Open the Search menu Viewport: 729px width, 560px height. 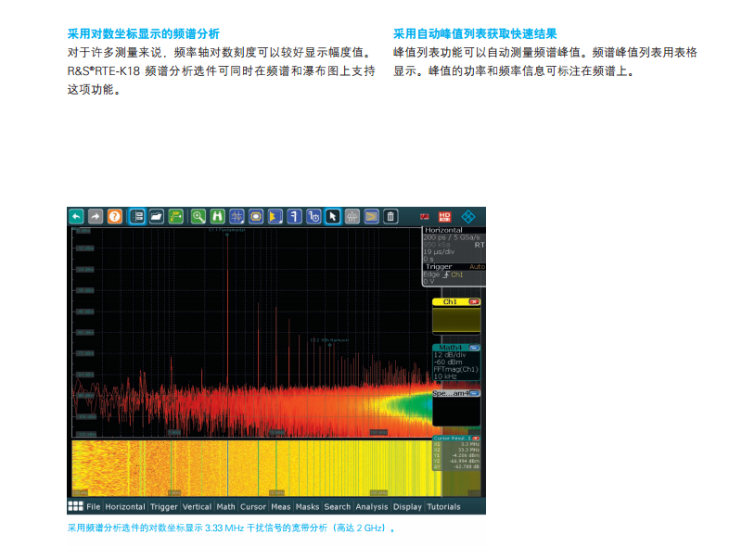tap(338, 506)
